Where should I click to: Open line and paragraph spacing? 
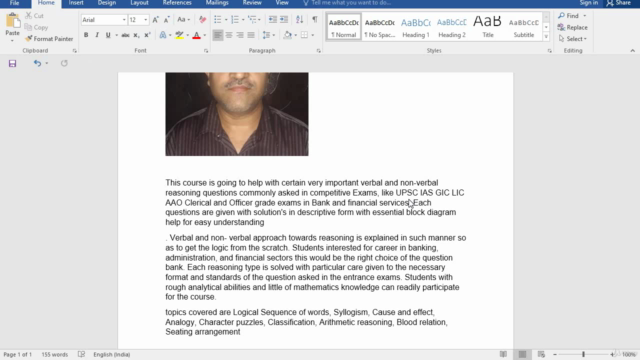point(266,35)
